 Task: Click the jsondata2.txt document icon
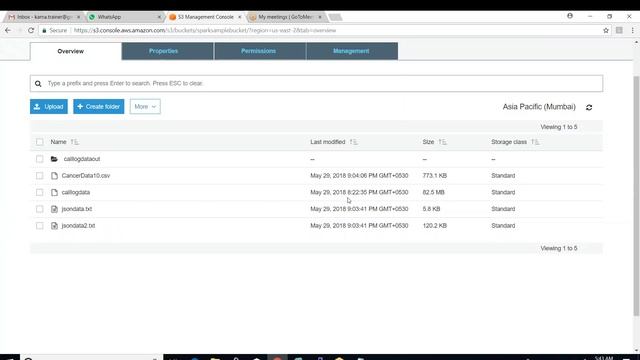click(54, 226)
